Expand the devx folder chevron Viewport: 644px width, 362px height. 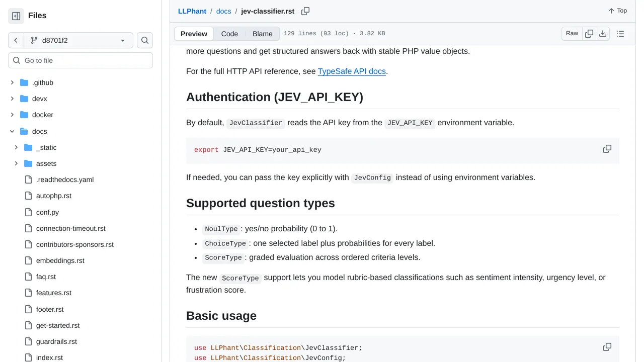pos(12,99)
